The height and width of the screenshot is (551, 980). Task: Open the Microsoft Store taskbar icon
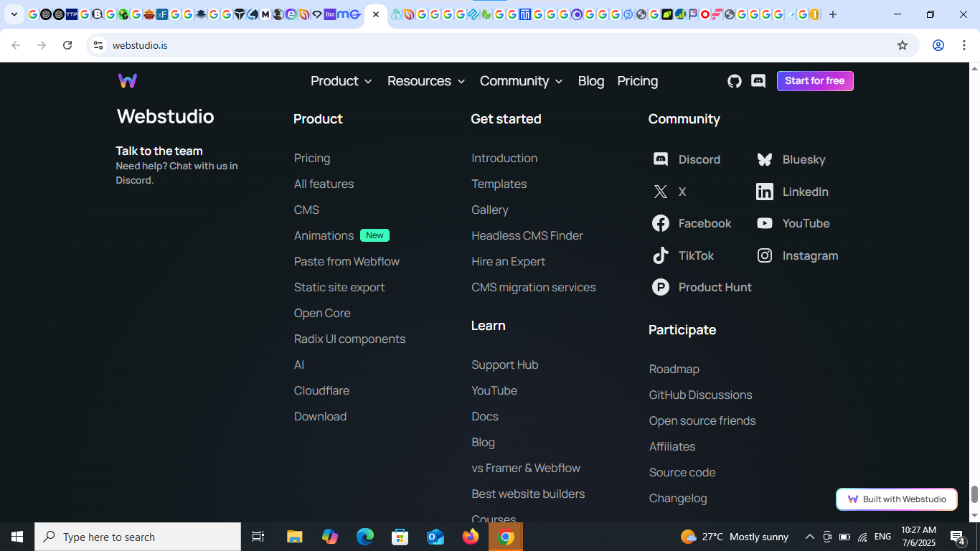(400, 537)
